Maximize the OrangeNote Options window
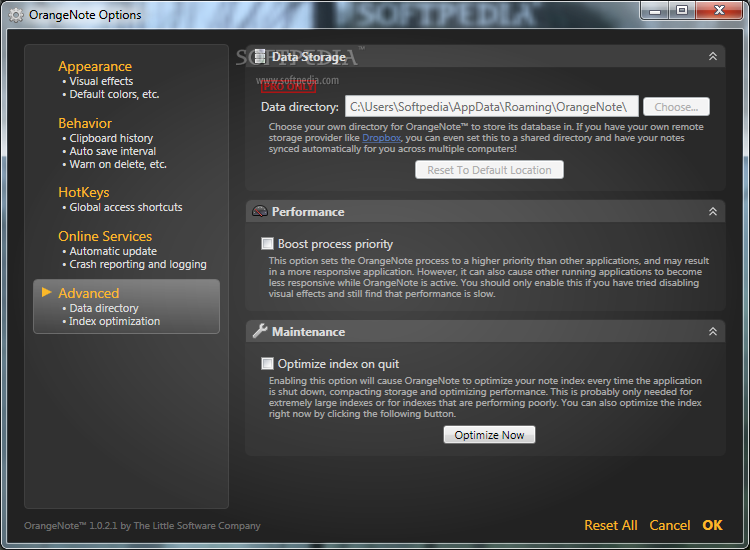Image resolution: width=750 pixels, height=550 pixels. (x=682, y=11)
